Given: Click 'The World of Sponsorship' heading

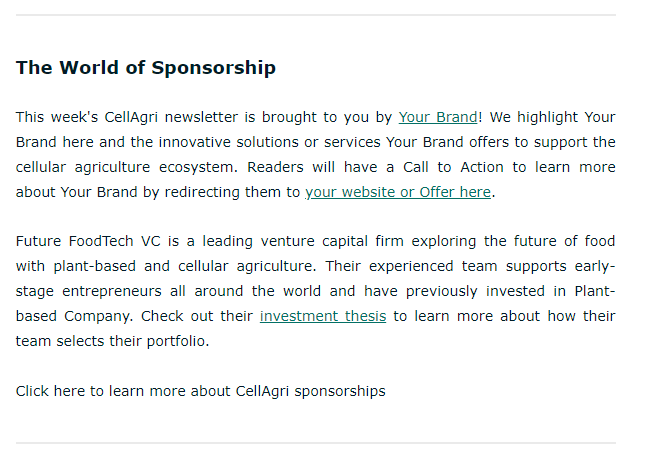Looking at the screenshot, I should [146, 68].
